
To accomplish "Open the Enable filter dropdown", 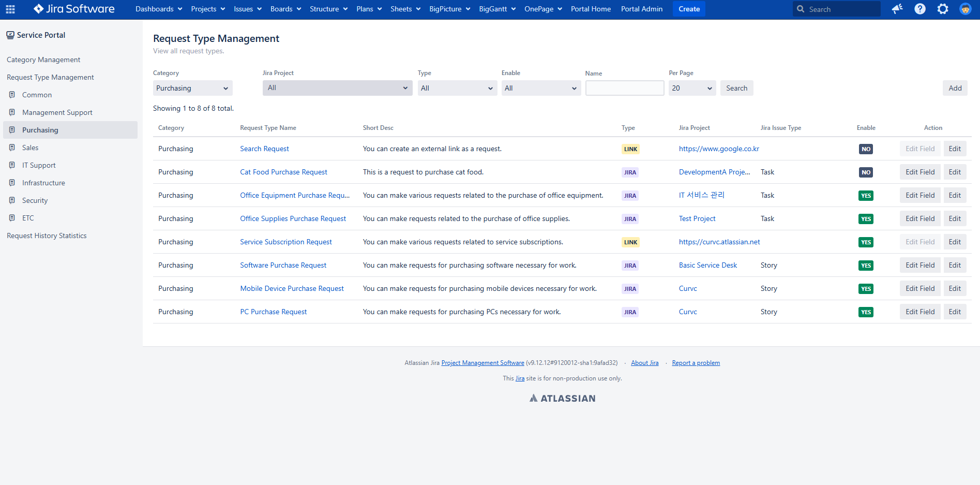I will coord(541,88).
